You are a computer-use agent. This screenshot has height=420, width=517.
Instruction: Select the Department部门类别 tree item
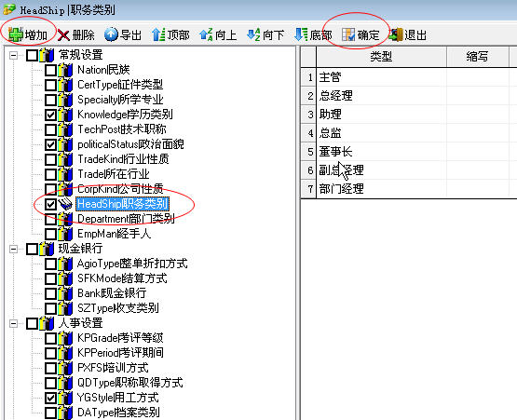pyautogui.click(x=126, y=219)
